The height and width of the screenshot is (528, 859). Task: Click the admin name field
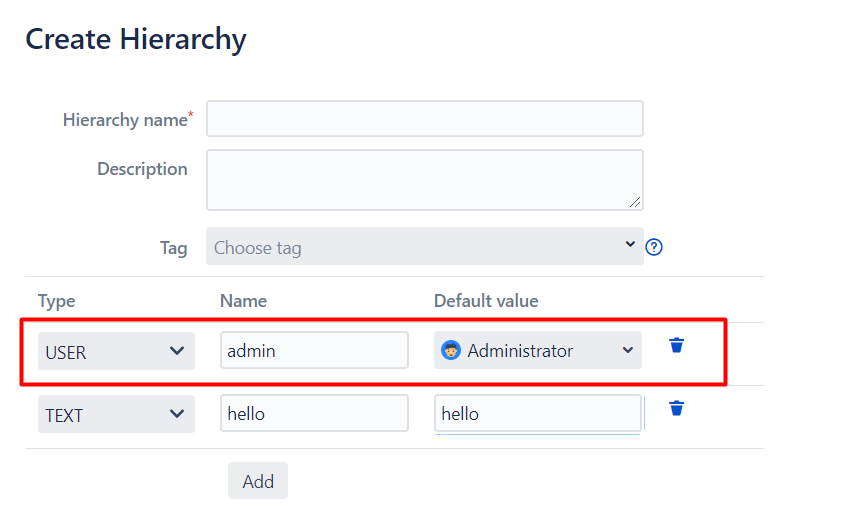(x=314, y=351)
